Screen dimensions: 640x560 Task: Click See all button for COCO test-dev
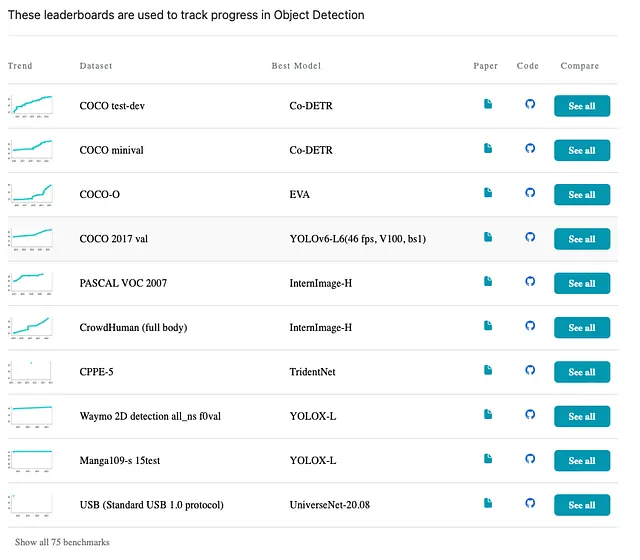[582, 106]
